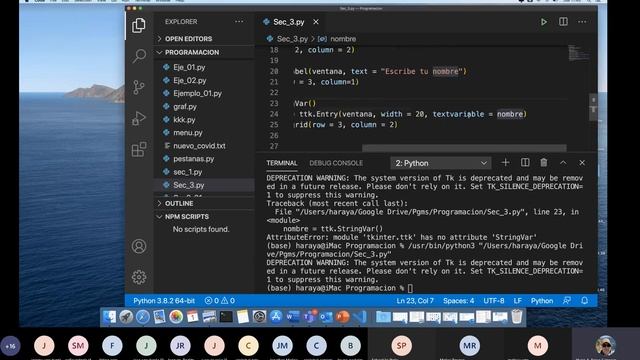This screenshot has width=640, height=360.
Task: Open the Manage gear icon
Action: (x=139, y=277)
